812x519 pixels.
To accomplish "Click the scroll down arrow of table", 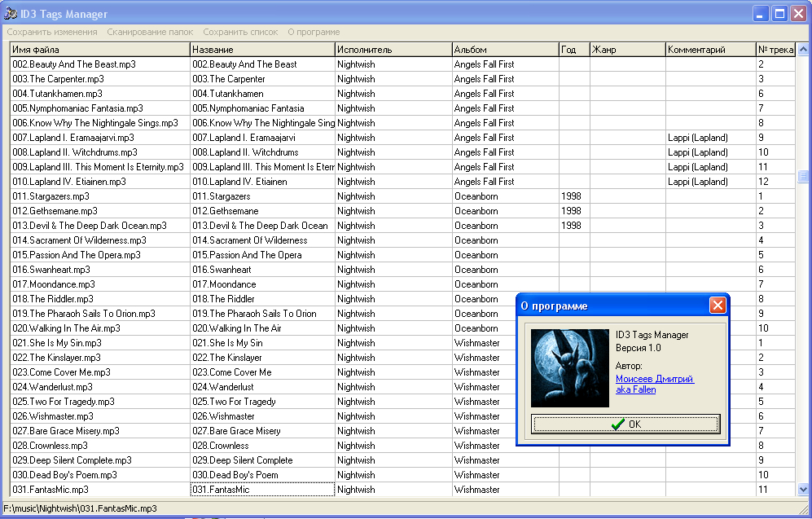I will coord(803,489).
